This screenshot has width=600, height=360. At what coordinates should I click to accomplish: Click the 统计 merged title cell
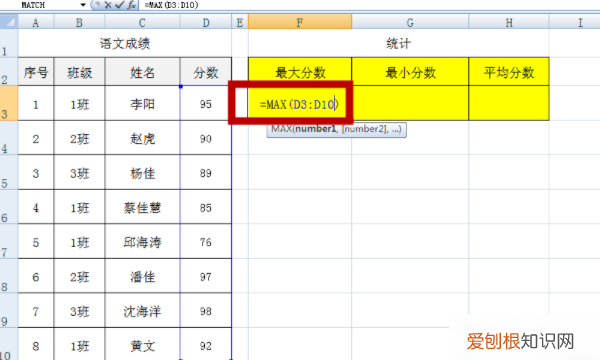398,43
